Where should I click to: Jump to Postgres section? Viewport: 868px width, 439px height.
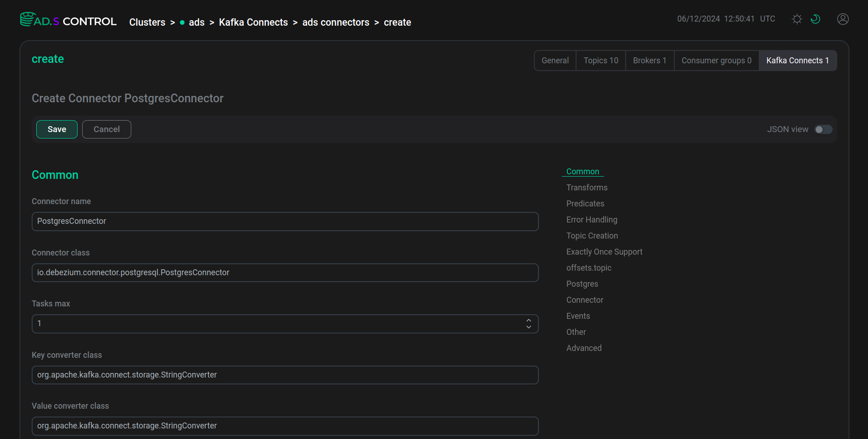tap(582, 284)
